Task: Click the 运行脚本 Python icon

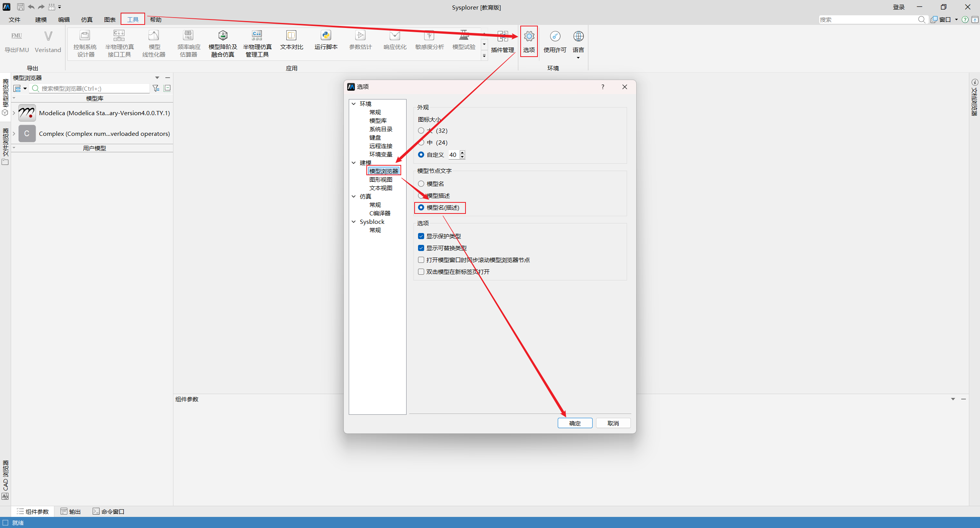Action: pyautogui.click(x=326, y=36)
